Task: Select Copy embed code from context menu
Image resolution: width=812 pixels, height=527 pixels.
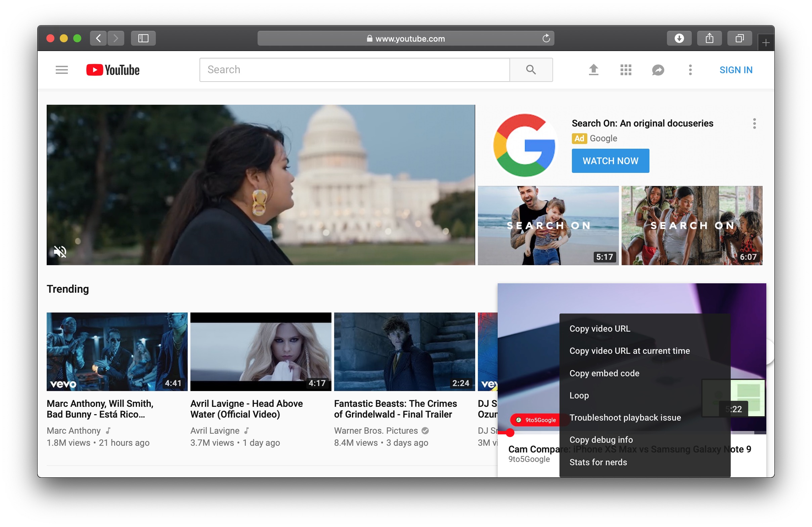Action: tap(604, 373)
